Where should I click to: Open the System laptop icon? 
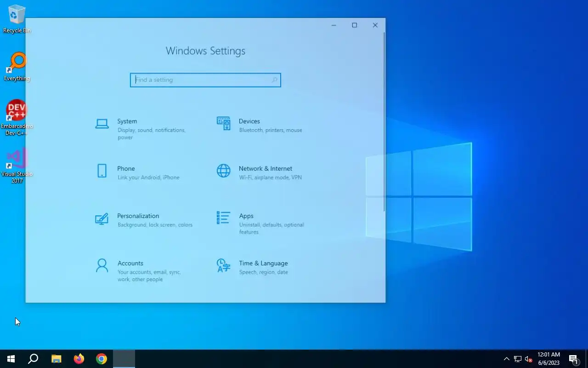[102, 123]
